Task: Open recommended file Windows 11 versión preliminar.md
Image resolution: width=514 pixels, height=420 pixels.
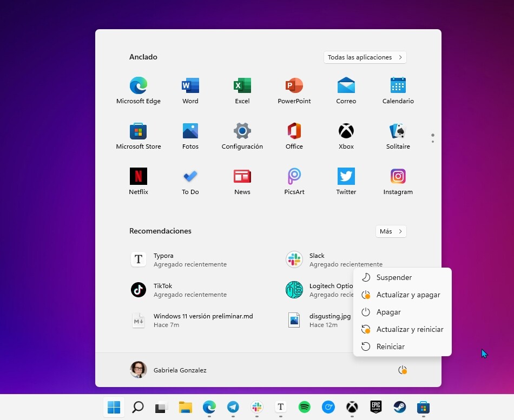Action: pos(203,320)
